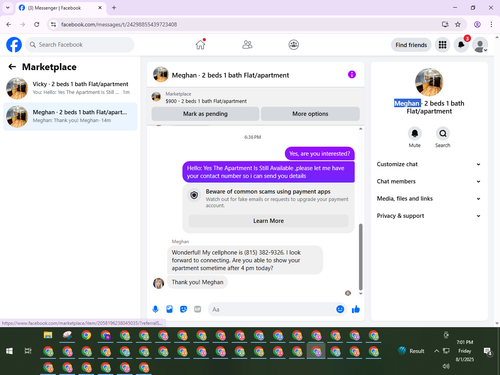This screenshot has width=500, height=375.
Task: Click the chat scrollbar thumb
Action: coord(360,257)
